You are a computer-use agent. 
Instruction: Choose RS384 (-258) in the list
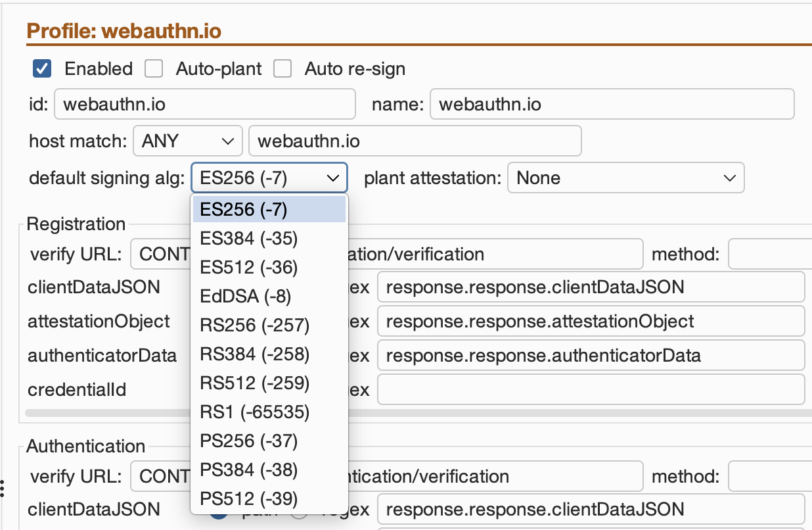click(x=269, y=354)
